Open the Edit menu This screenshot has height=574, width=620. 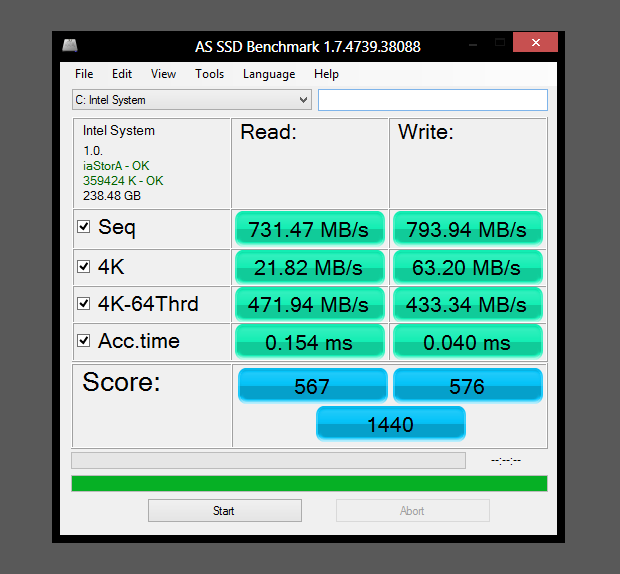click(x=122, y=74)
